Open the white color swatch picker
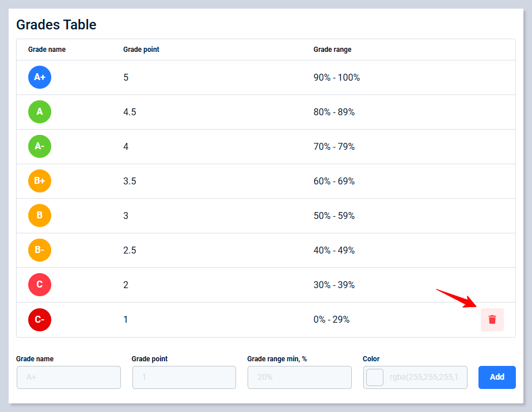This screenshot has width=532, height=412. point(375,377)
